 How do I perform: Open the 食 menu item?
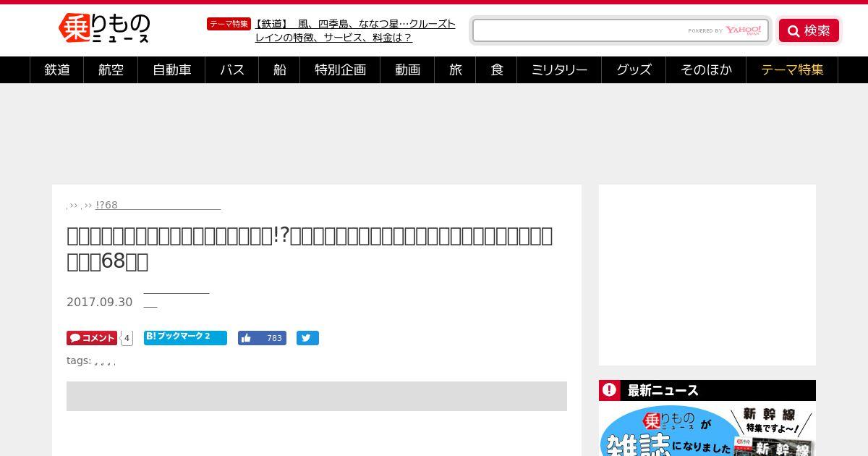coord(496,69)
